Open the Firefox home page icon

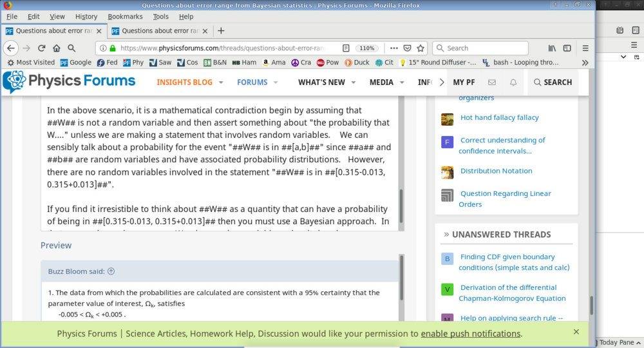pos(57,48)
